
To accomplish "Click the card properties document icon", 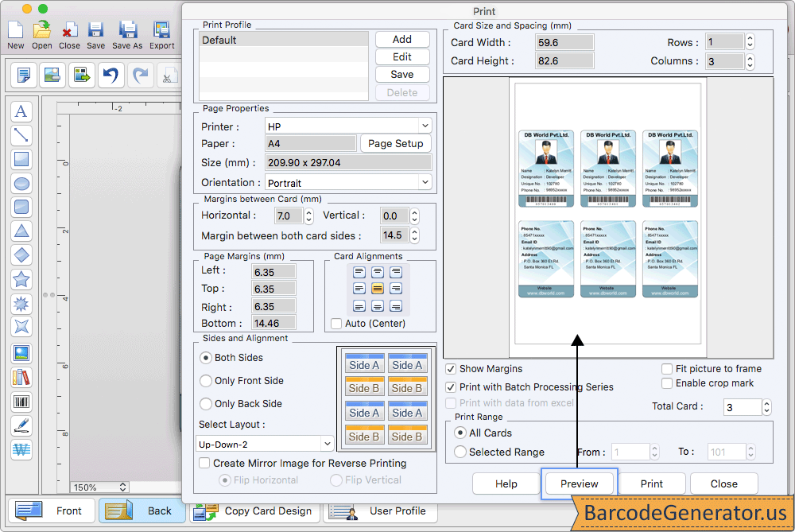I will (x=23, y=75).
